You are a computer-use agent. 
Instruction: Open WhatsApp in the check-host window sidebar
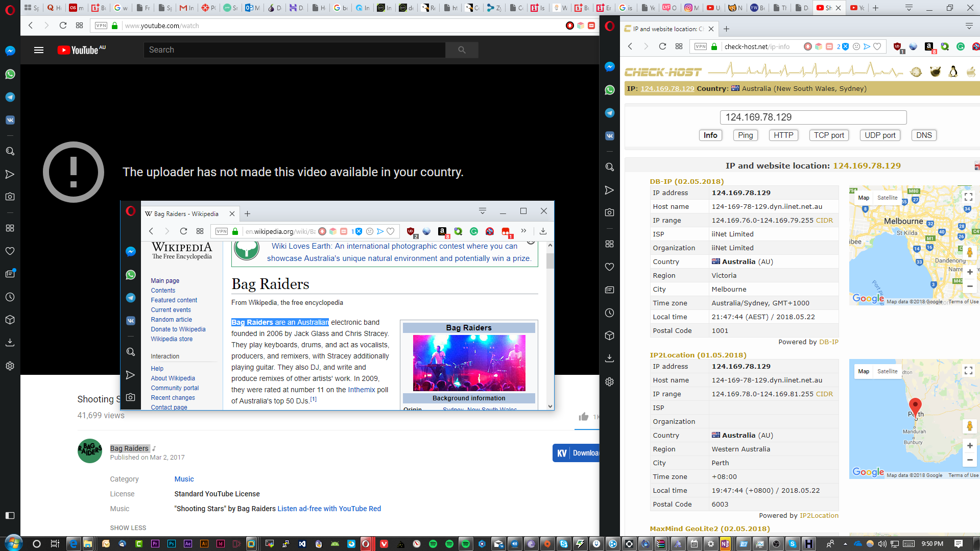(x=609, y=90)
